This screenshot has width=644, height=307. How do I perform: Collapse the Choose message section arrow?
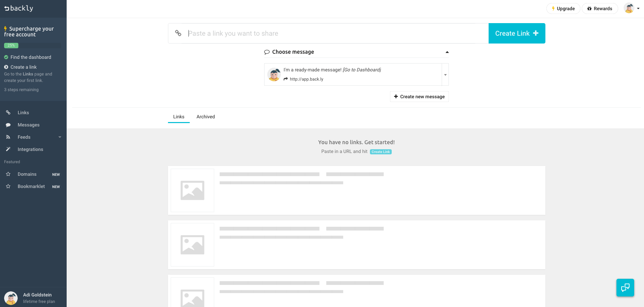coord(447,52)
